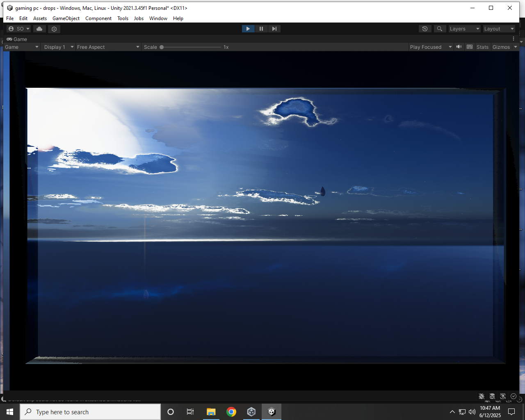Toggle the Stats overlay

[x=482, y=47]
